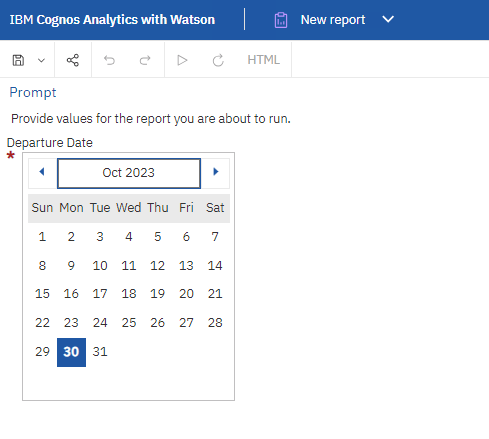Click the Share icon
Screen dimensions: 489x439
point(73,60)
